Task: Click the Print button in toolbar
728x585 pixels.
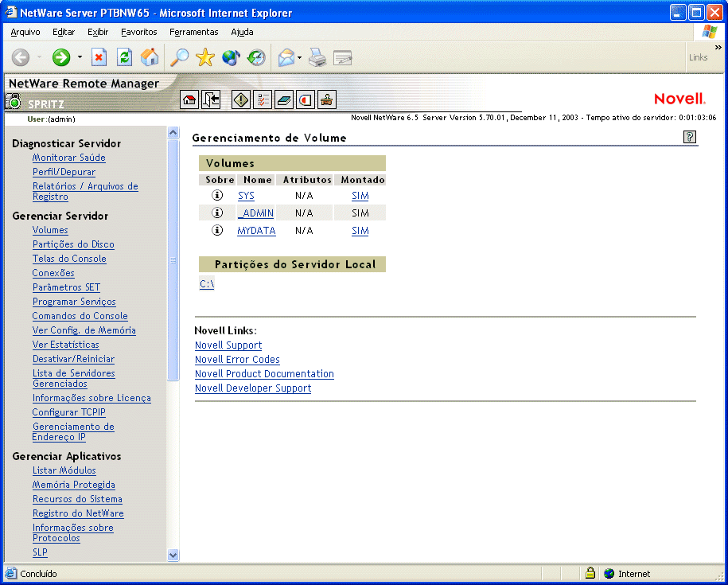Action: tap(317, 57)
